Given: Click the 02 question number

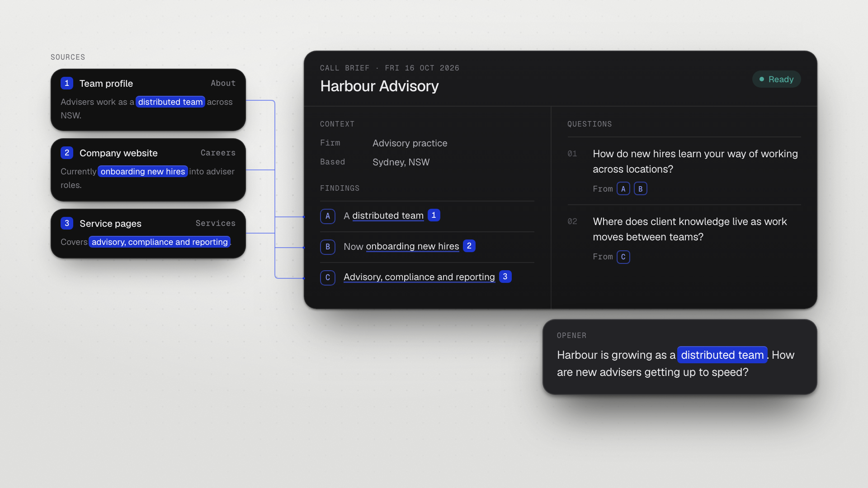Looking at the screenshot, I should [x=572, y=221].
